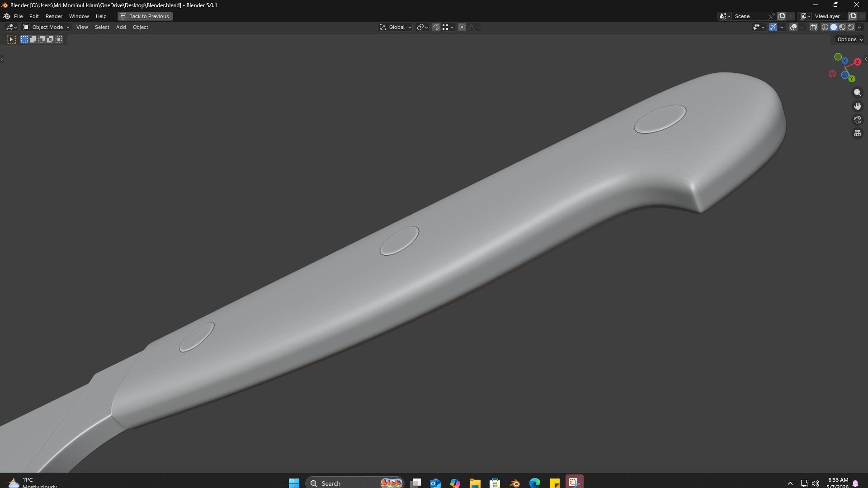Pin the scene to workspace
This screenshot has height=488, width=868.
(772, 16)
